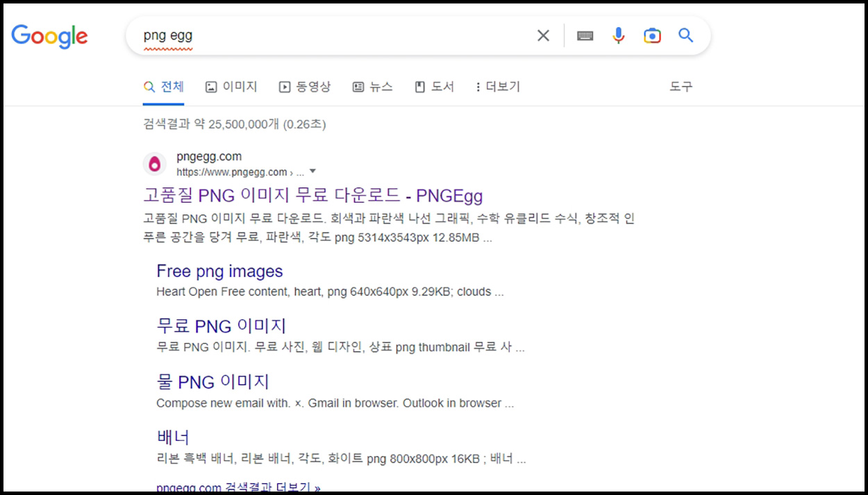The height and width of the screenshot is (495, 868).
Task: Switch to the 동영상 tab
Action: pyautogui.click(x=305, y=87)
